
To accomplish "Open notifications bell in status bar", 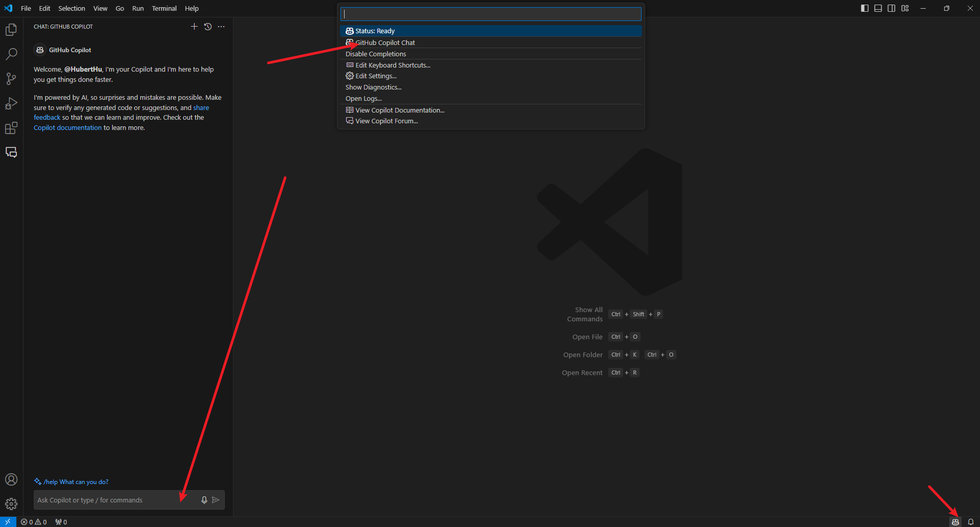I will coord(971,522).
